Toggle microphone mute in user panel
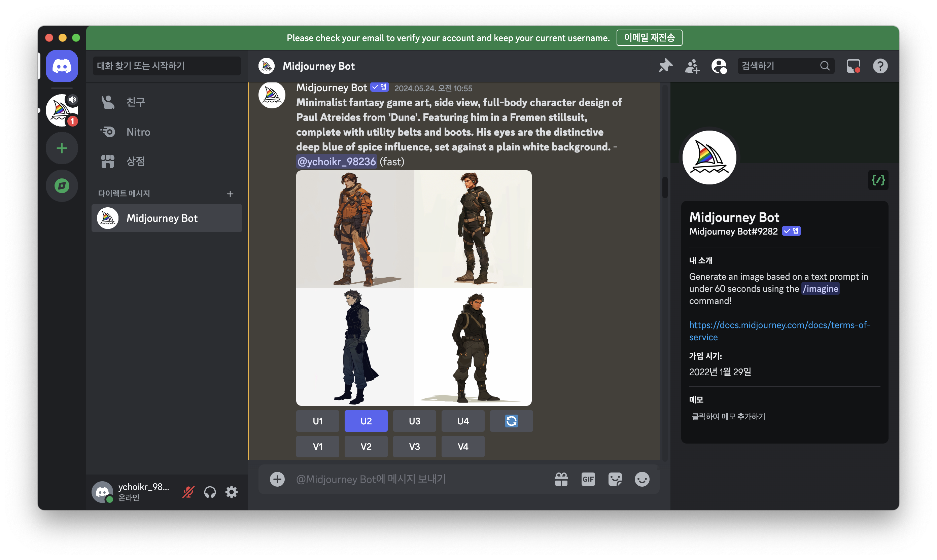 188,492
